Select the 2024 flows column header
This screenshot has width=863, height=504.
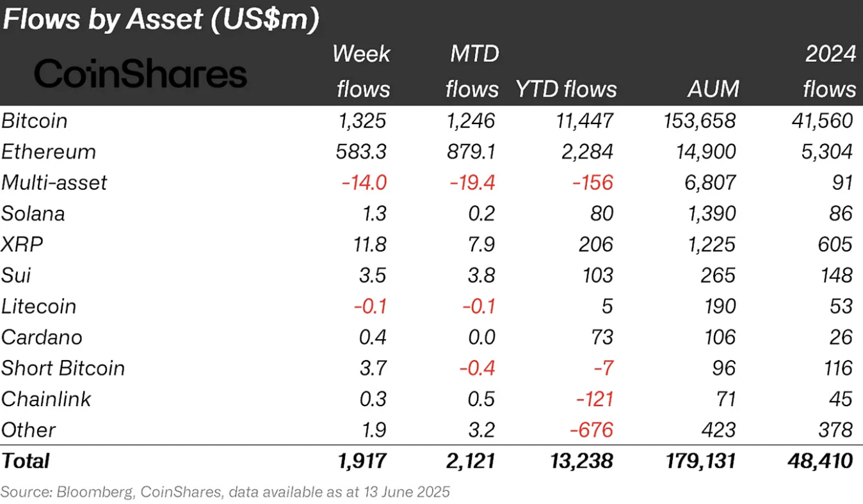[x=830, y=71]
